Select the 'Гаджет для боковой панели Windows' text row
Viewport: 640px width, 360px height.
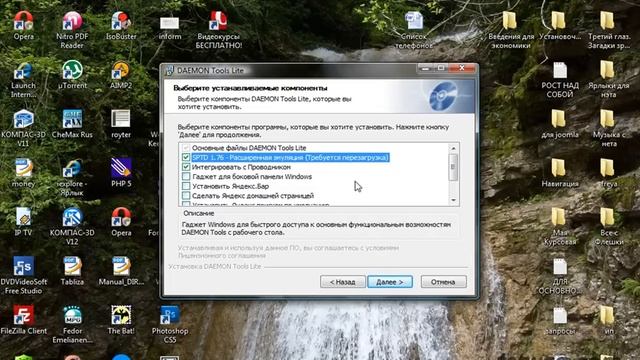coord(252,176)
